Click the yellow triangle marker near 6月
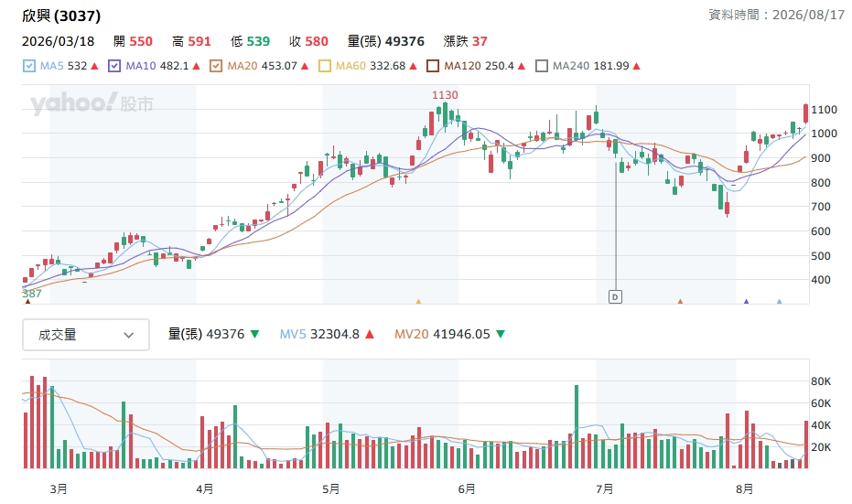852x504 pixels. [x=418, y=302]
